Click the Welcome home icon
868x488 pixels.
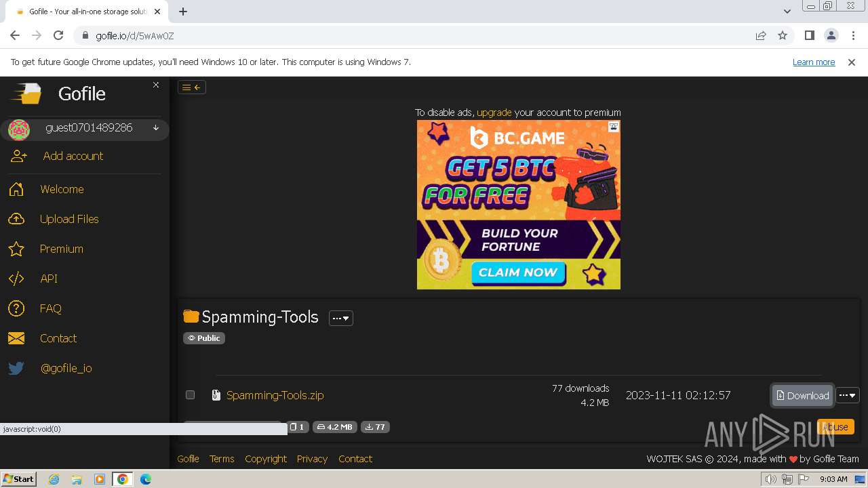coord(16,189)
